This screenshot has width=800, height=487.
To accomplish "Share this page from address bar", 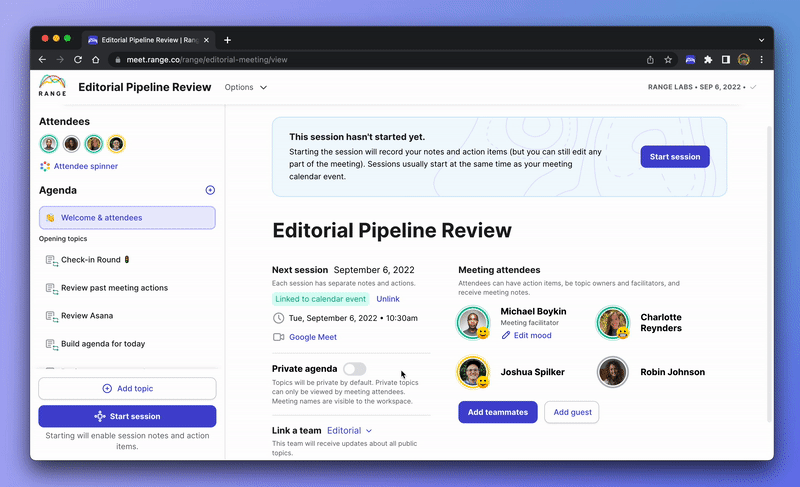I will [650, 60].
